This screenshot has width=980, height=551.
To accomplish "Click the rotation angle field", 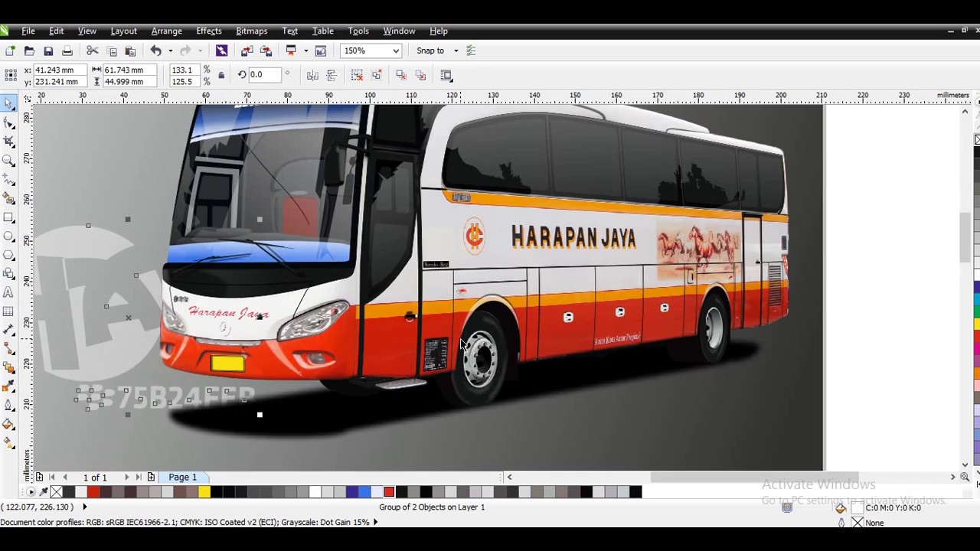I will (265, 75).
